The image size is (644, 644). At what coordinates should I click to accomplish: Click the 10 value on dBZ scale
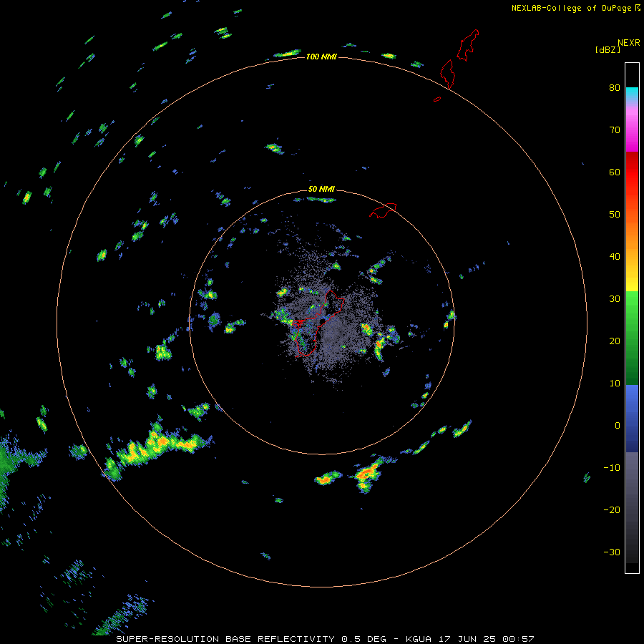(615, 384)
